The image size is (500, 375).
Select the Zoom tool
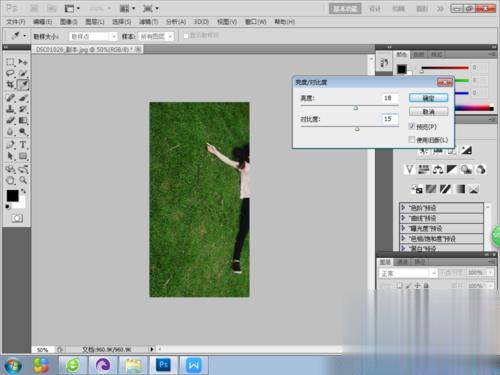(x=23, y=180)
